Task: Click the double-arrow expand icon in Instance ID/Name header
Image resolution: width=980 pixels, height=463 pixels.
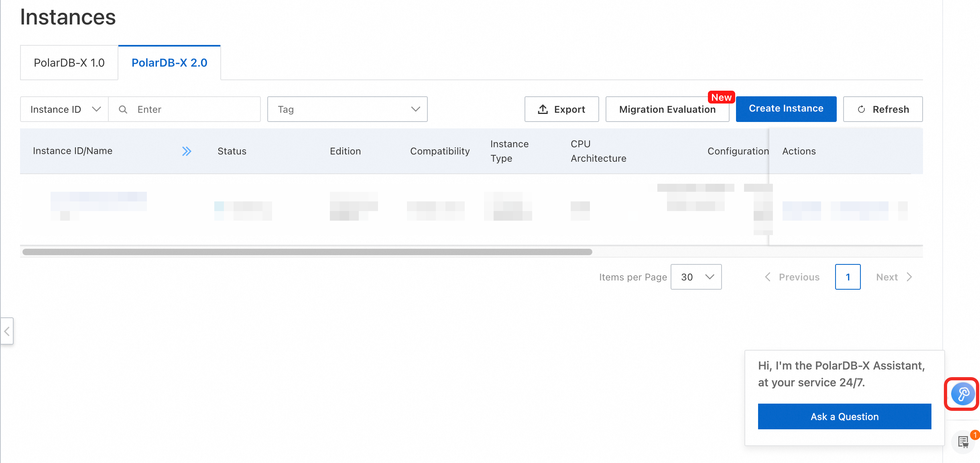Action: pyautogui.click(x=187, y=151)
